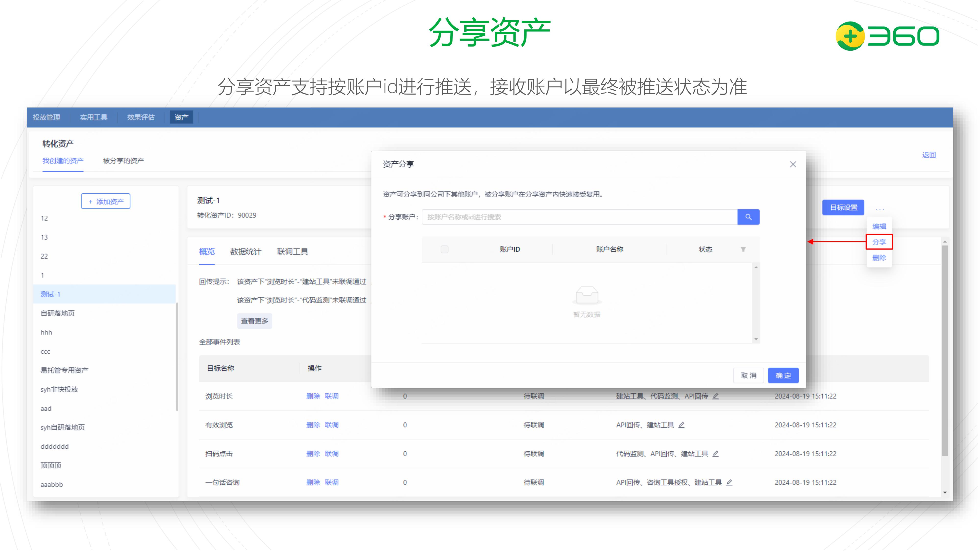Click 联调 link in 扫码点击 row
980x551 pixels.
(x=331, y=454)
